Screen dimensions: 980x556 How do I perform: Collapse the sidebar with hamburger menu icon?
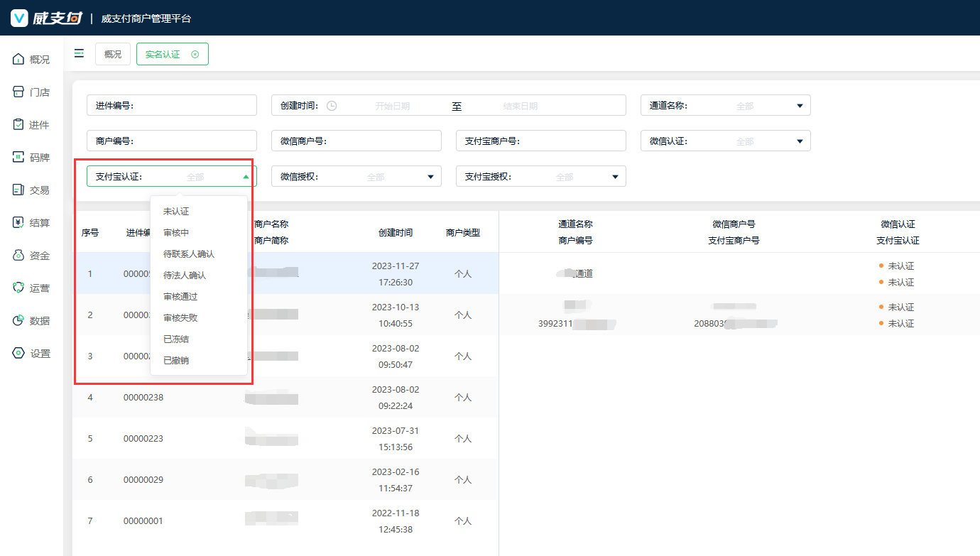tap(79, 54)
